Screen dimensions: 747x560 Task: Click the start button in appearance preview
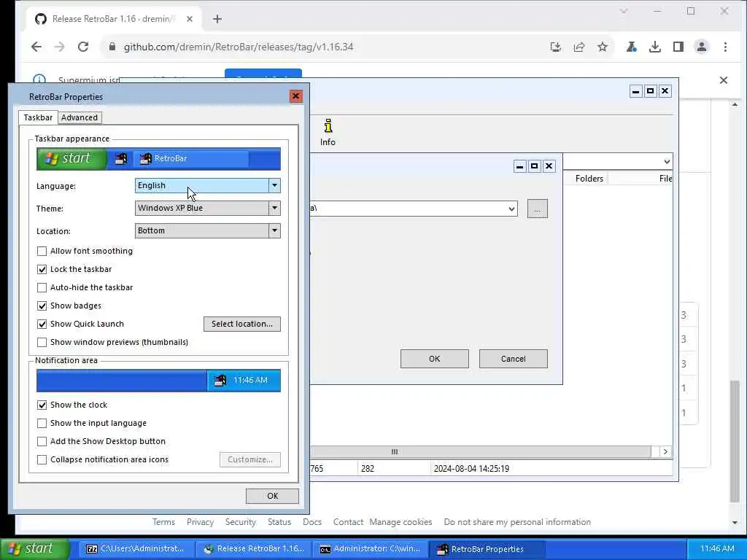point(72,158)
